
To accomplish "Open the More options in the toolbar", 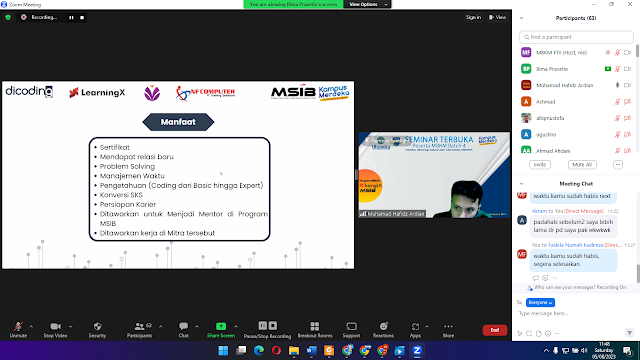I will (448, 329).
